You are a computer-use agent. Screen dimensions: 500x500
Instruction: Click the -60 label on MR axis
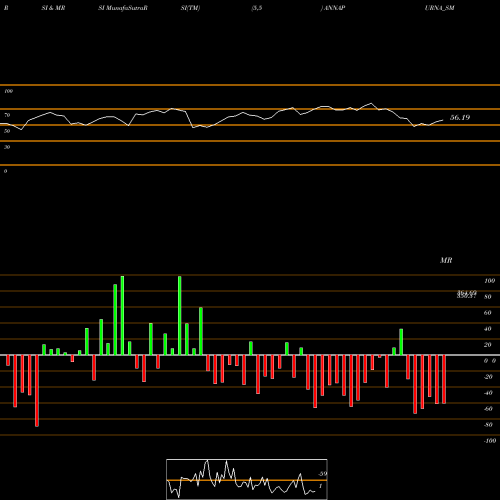488,409
